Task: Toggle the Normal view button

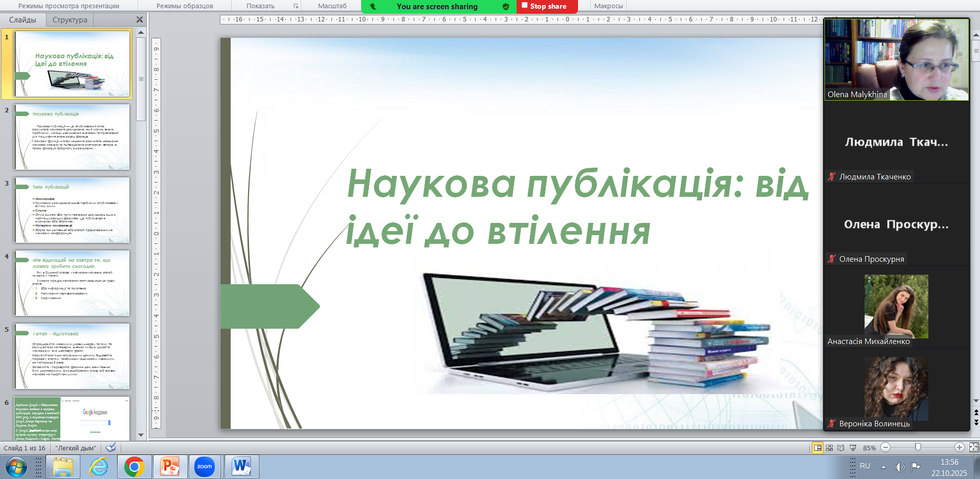Action: pyautogui.click(x=817, y=448)
